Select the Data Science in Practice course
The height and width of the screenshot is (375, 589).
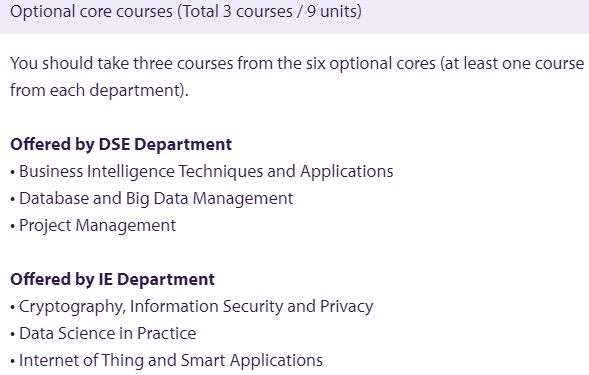coord(107,334)
